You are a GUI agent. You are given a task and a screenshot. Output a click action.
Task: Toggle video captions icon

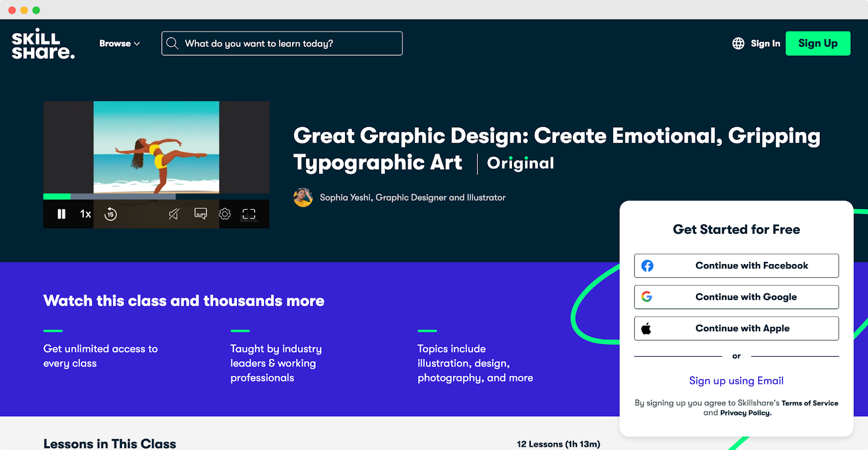(201, 214)
